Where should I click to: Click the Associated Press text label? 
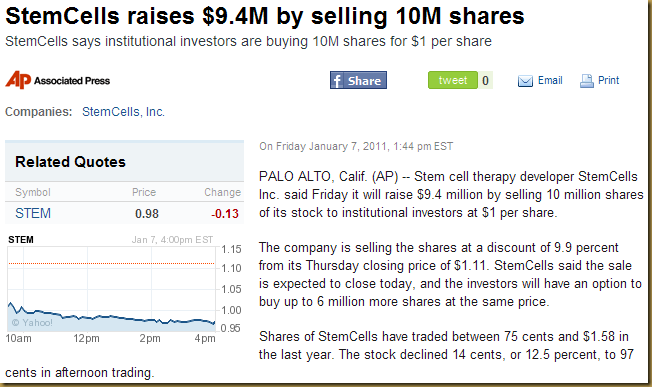[x=72, y=81]
